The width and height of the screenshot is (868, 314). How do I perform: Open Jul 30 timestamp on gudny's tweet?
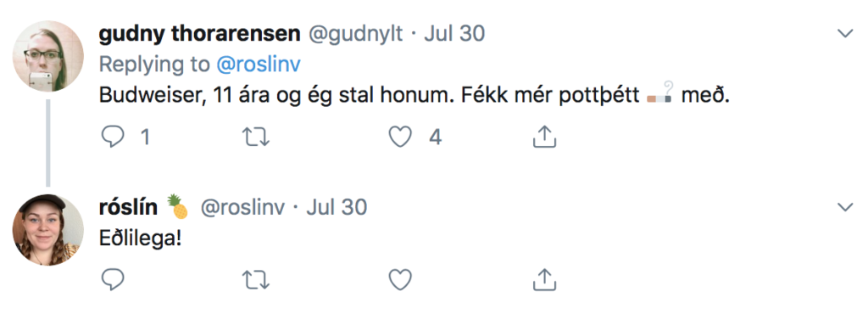(454, 34)
